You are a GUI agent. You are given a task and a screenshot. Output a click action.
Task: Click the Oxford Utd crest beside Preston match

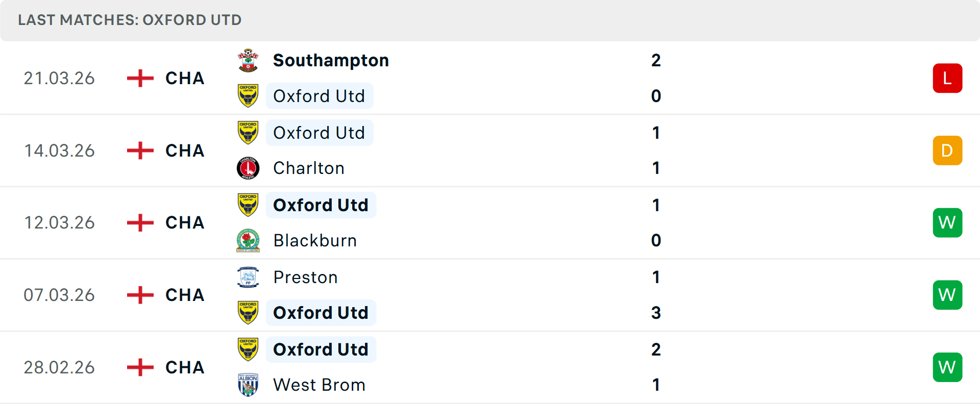(248, 313)
